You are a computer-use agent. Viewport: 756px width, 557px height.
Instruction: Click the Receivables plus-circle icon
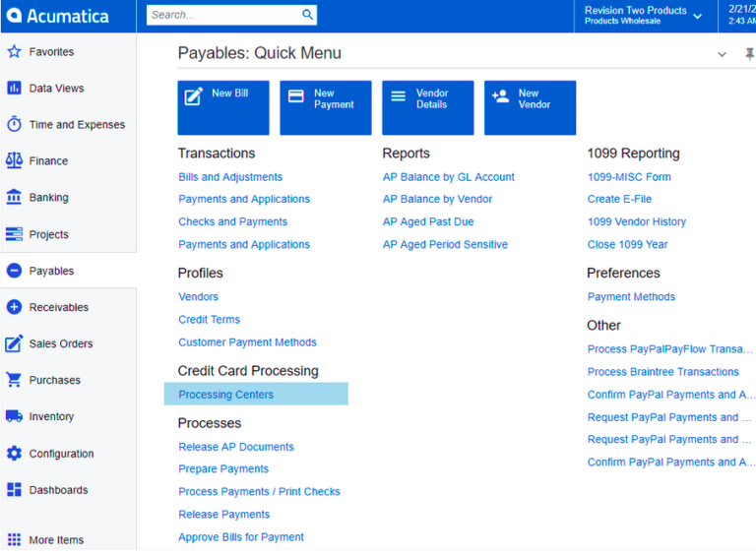14,307
